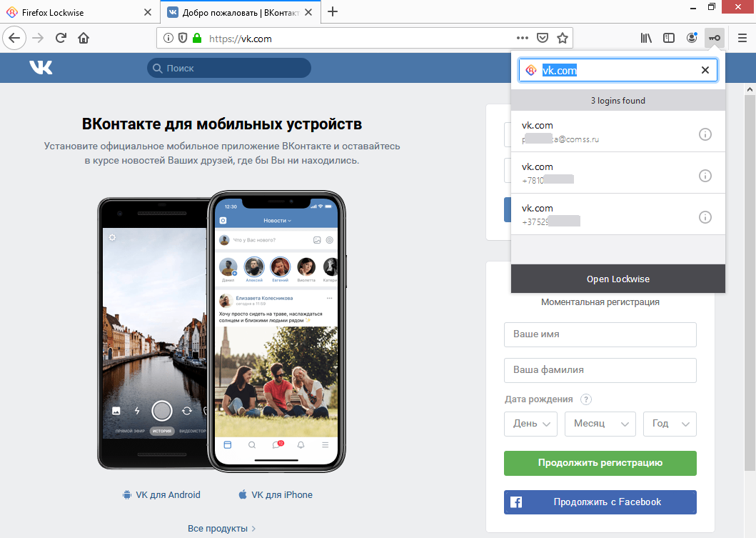This screenshot has width=756, height=538.
Task: Show details for +7810 login entry
Action: [x=705, y=176]
